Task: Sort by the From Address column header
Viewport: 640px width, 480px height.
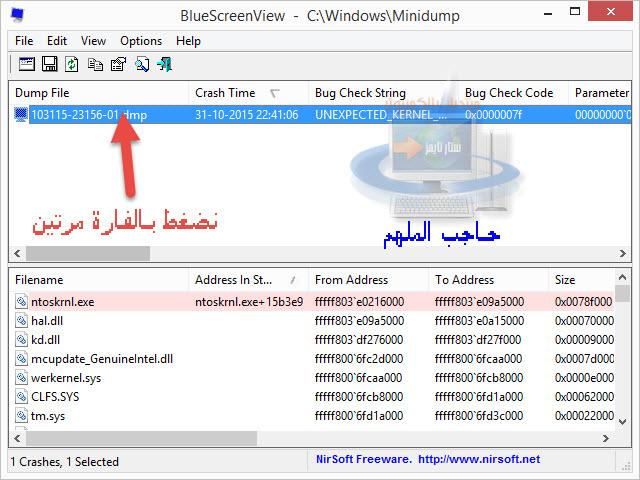Action: [369, 280]
